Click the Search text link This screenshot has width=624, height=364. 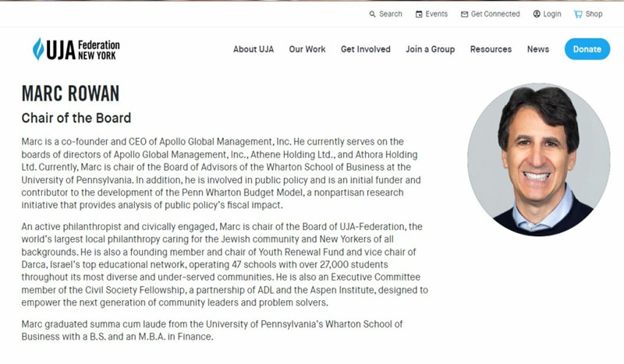(391, 14)
